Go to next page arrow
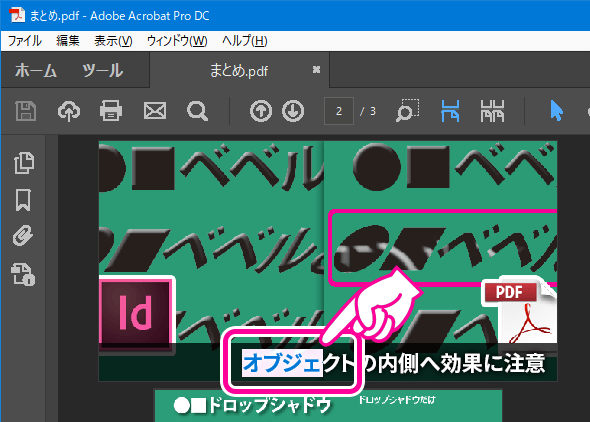Viewport: 590px width, 422px height. [293, 111]
